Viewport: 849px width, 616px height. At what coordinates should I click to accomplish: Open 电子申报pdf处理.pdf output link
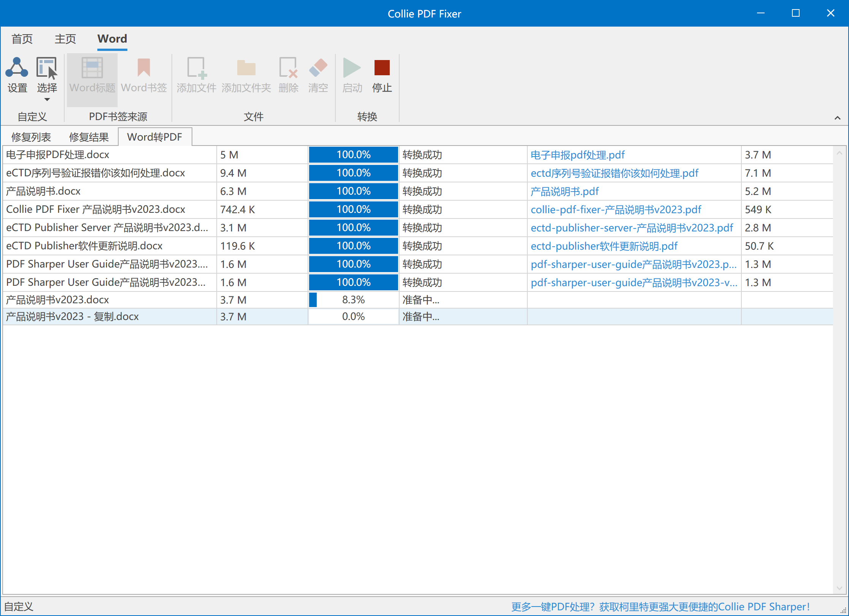(x=578, y=155)
